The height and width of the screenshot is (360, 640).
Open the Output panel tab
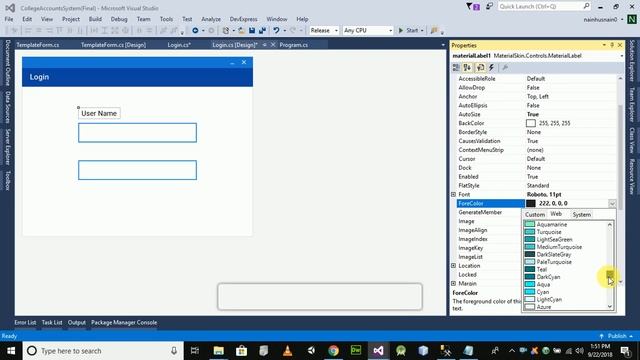77,322
